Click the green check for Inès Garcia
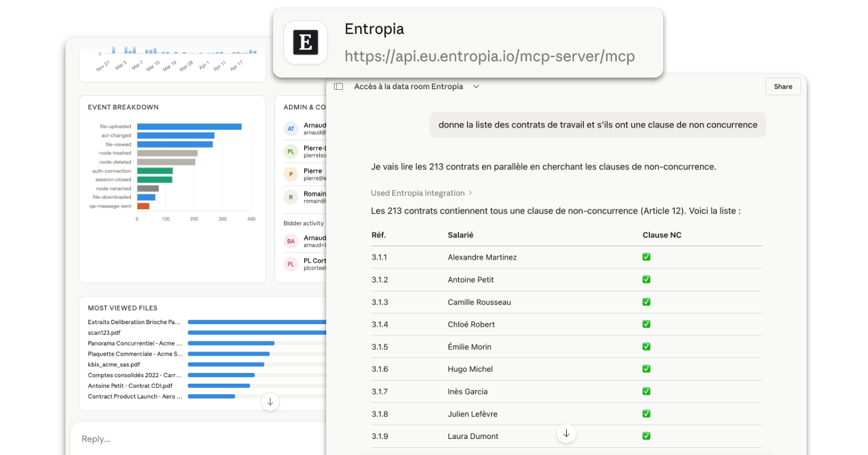868x455 pixels. (x=646, y=391)
